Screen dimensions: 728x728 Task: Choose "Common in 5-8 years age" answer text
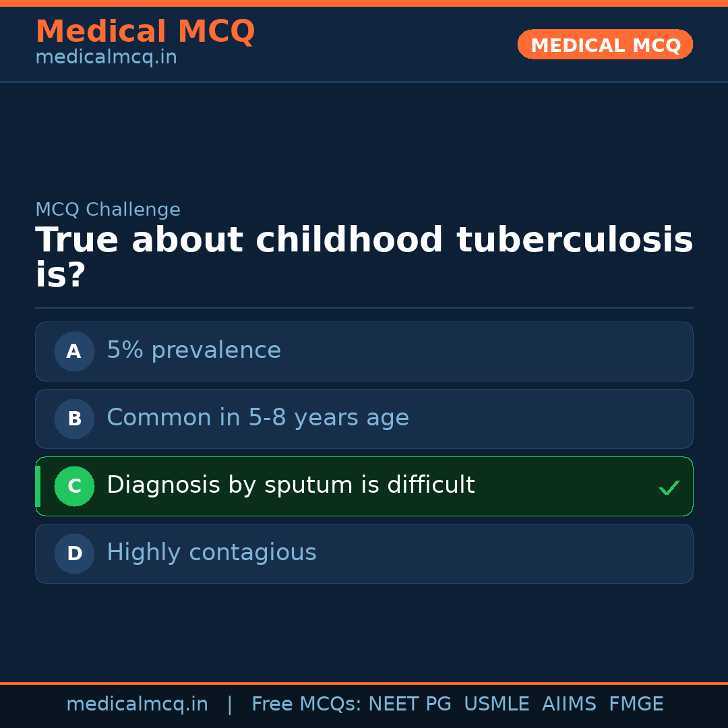(x=257, y=418)
